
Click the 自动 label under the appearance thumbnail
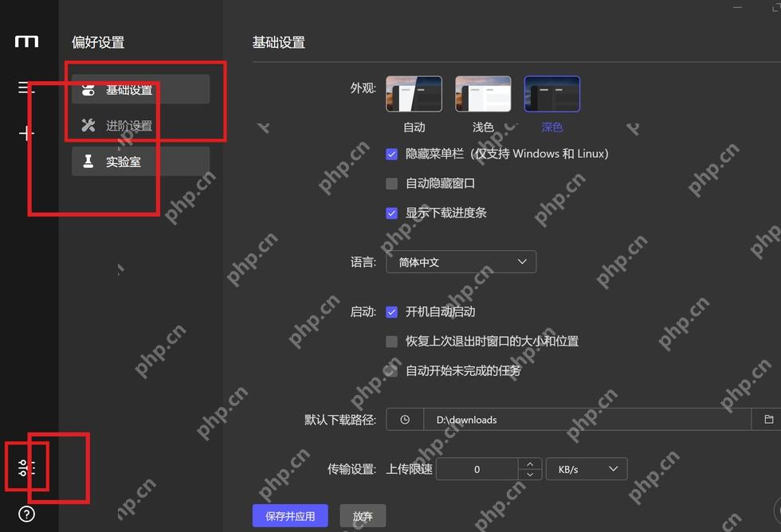(414, 127)
